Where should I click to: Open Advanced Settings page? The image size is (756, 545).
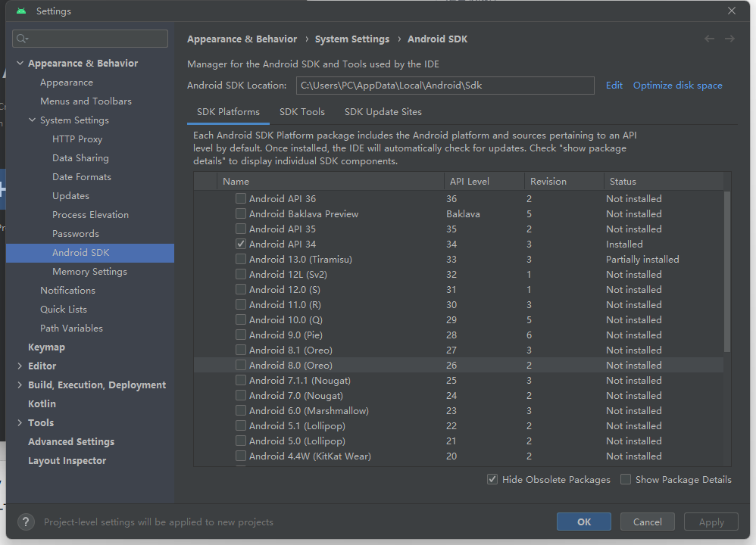point(71,441)
